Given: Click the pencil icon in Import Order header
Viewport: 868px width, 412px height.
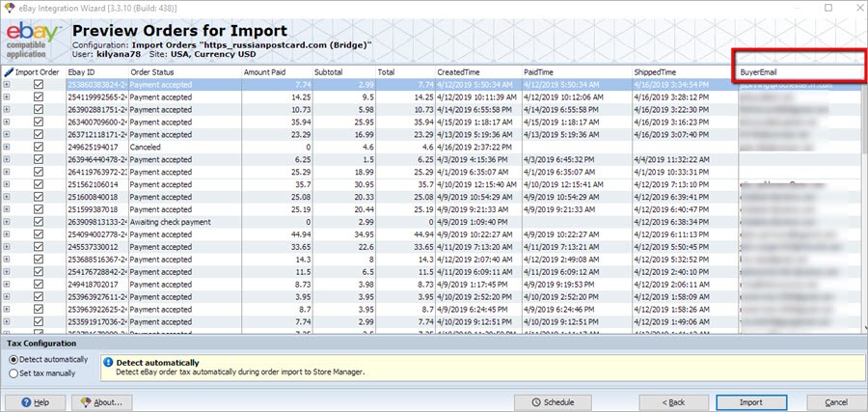Looking at the screenshot, I should tap(10, 72).
